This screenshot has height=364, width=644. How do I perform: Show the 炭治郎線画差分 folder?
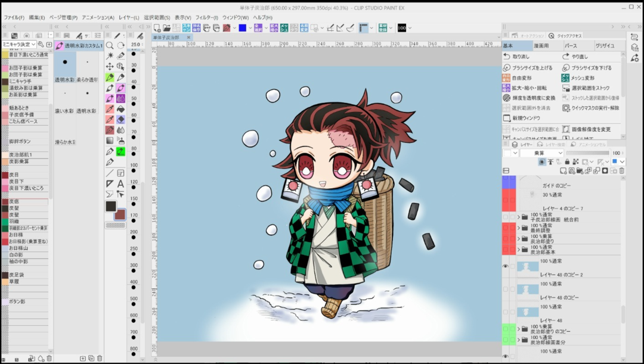coord(506,340)
